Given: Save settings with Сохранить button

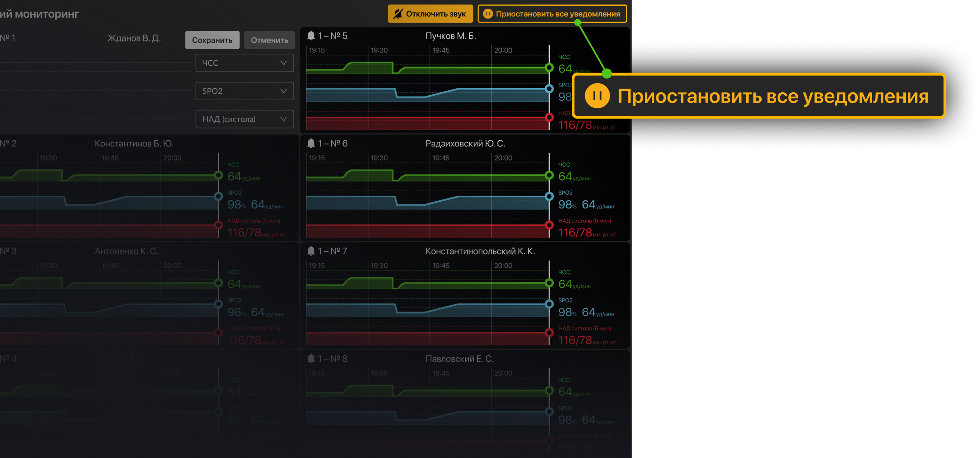Looking at the screenshot, I should coord(212,40).
